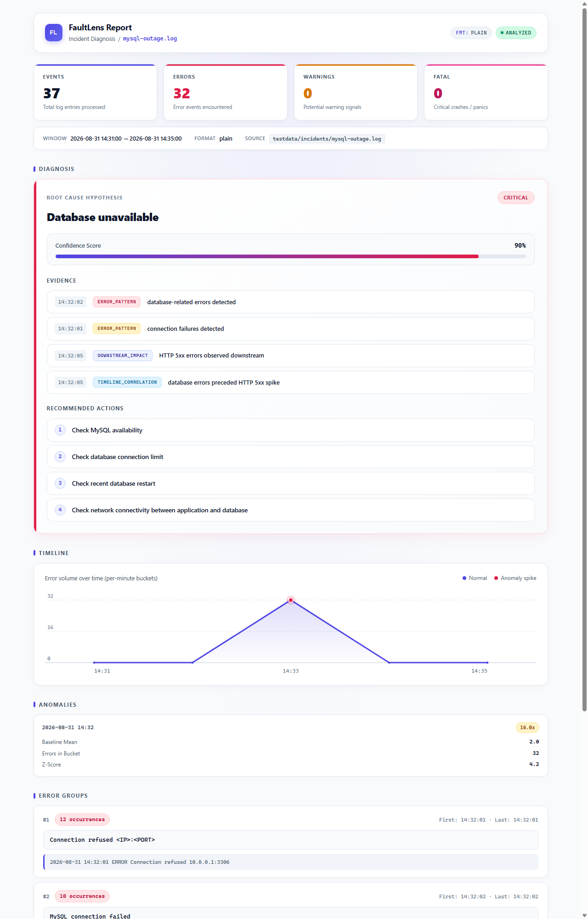Image resolution: width=588 pixels, height=919 pixels.
Task: Click the vertical page scrollbar
Action: point(584,359)
